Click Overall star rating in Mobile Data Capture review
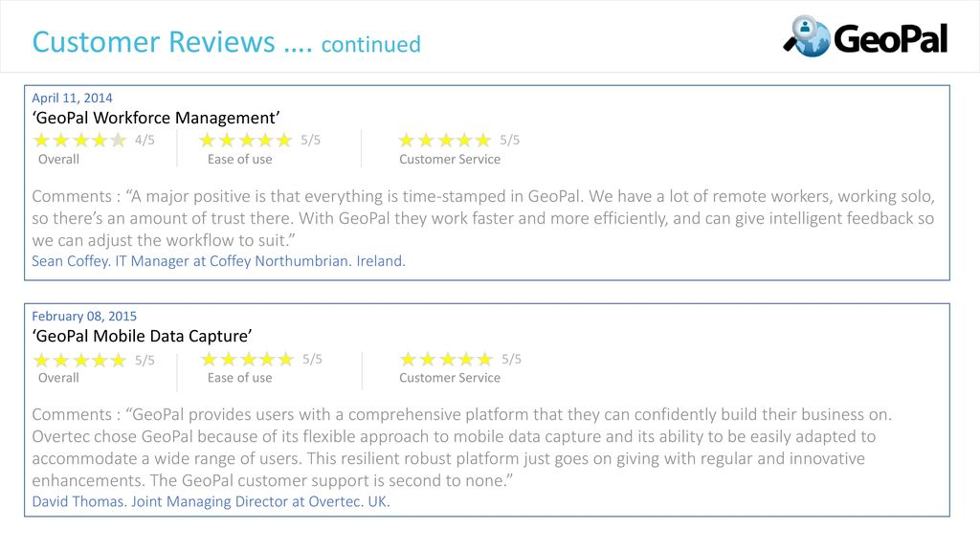 (x=80, y=361)
